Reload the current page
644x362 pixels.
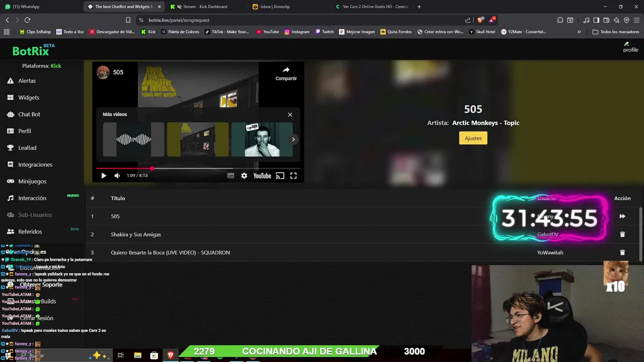coord(27,20)
